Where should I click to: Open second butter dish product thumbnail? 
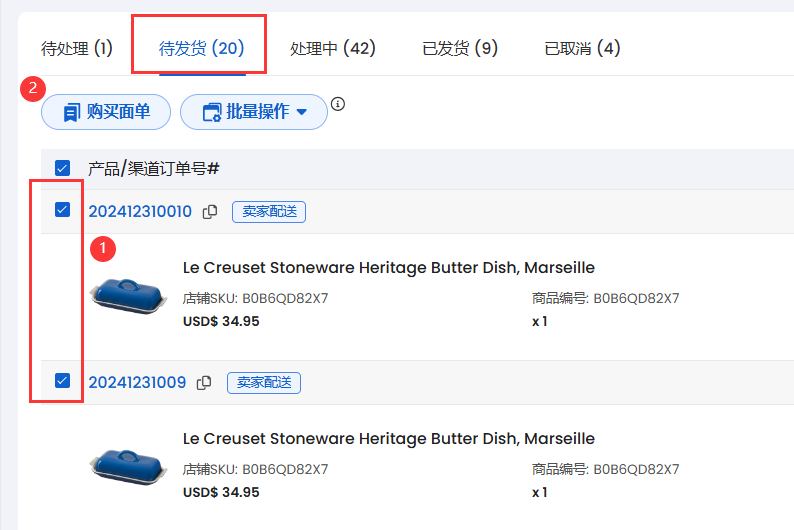tap(128, 467)
